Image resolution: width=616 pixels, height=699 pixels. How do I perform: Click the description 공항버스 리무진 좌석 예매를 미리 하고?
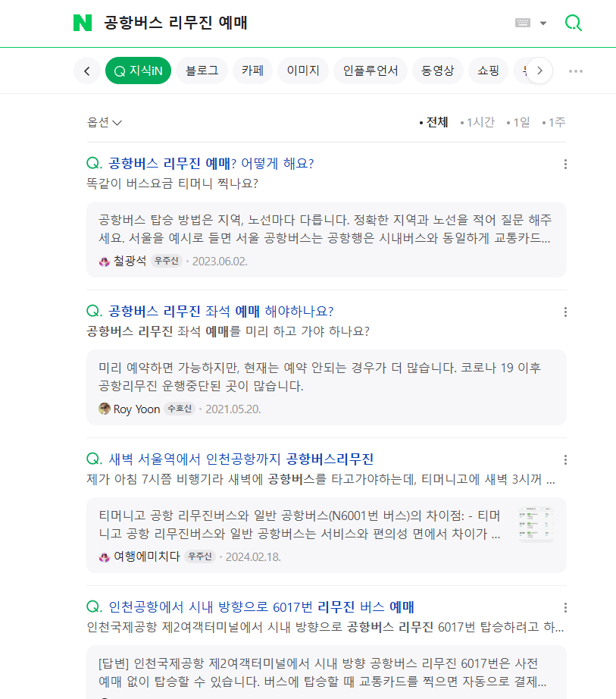(228, 331)
